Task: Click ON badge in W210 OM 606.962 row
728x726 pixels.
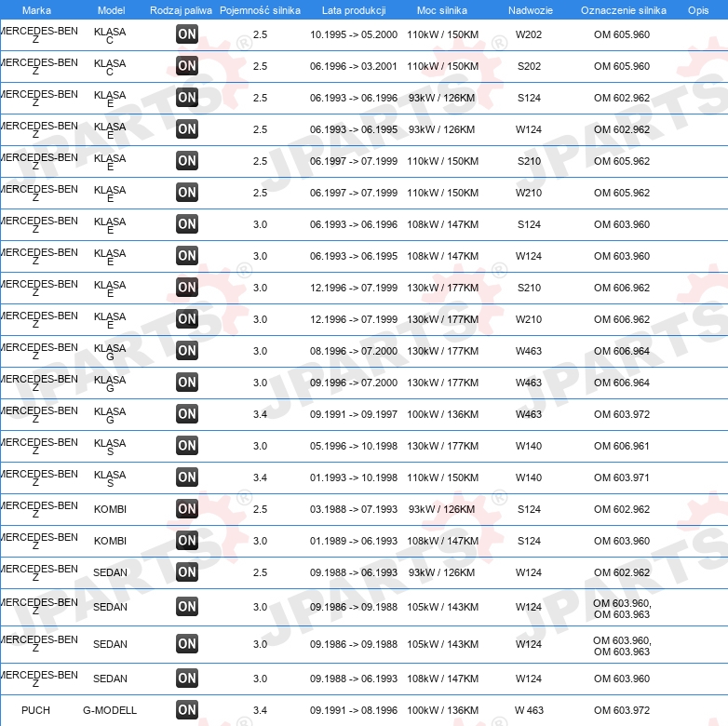Action: tap(187, 319)
